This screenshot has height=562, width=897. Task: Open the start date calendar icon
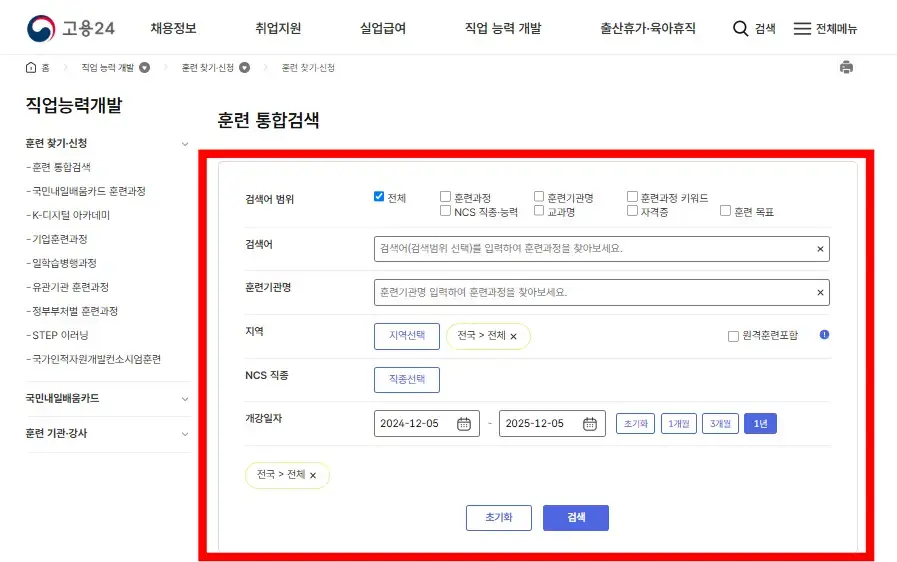click(463, 424)
